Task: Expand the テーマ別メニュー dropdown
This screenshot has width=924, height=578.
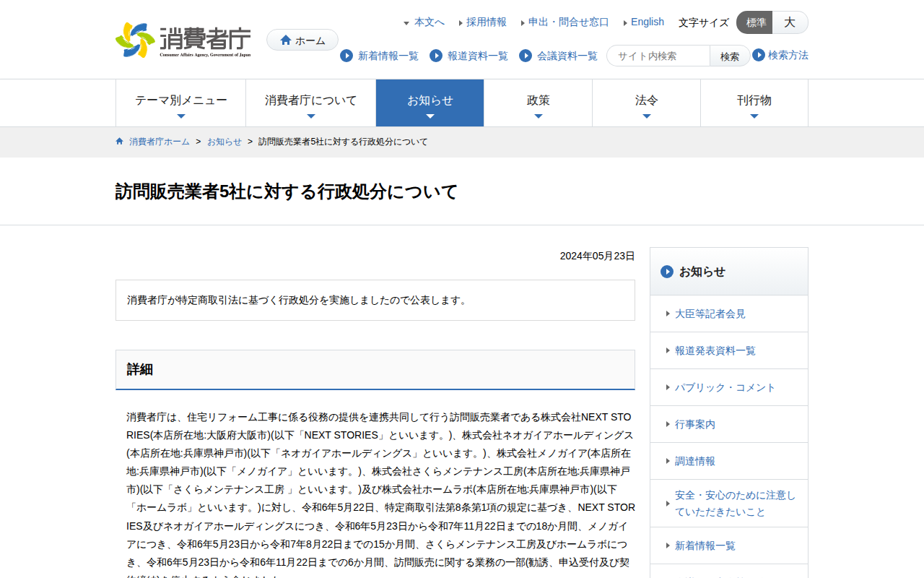Action: pyautogui.click(x=180, y=103)
